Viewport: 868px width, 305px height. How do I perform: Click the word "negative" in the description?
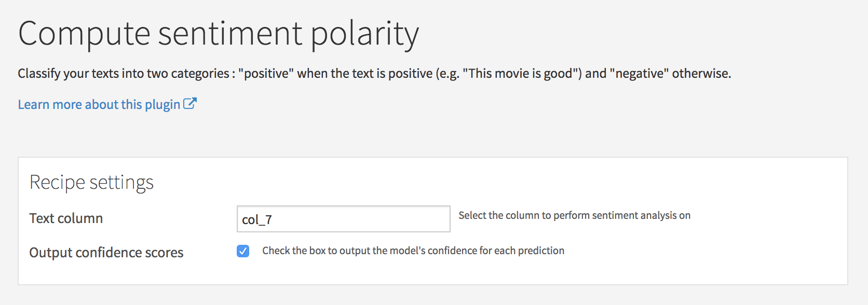tap(639, 73)
